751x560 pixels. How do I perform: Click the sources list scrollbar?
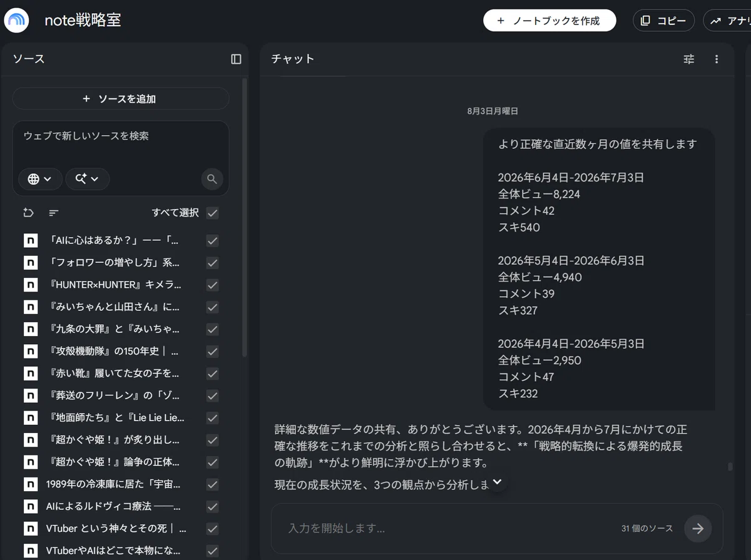(x=245, y=218)
